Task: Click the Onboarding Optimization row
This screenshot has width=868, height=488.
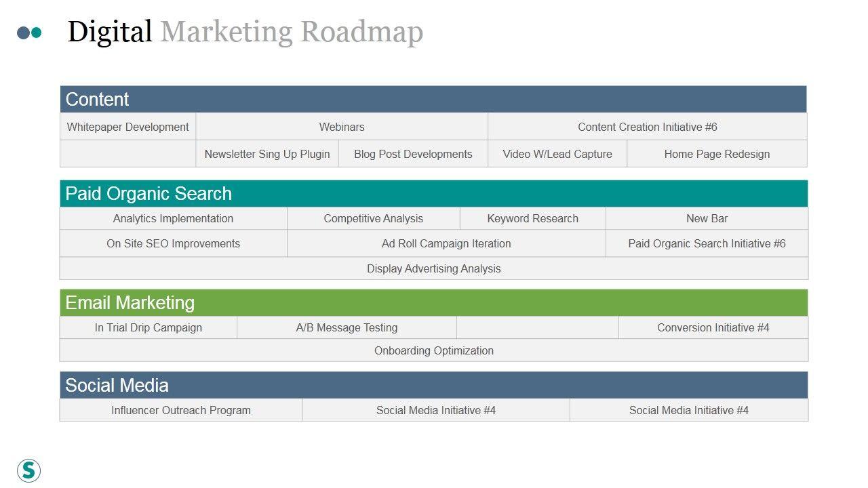Action: coord(433,350)
